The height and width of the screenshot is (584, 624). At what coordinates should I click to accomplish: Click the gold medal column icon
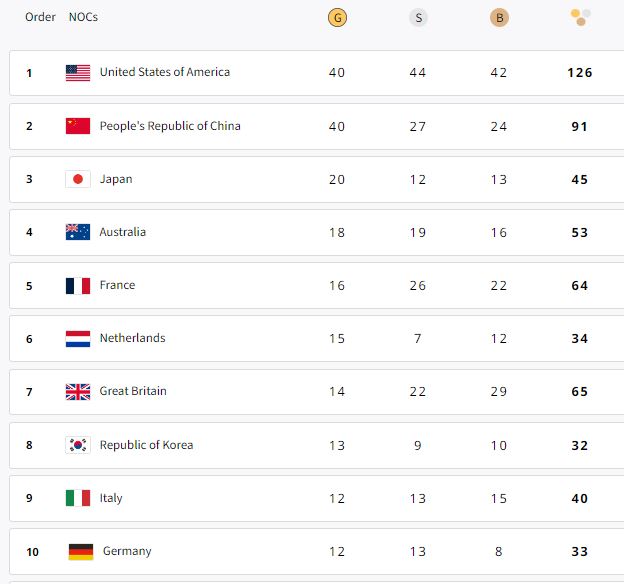(337, 17)
